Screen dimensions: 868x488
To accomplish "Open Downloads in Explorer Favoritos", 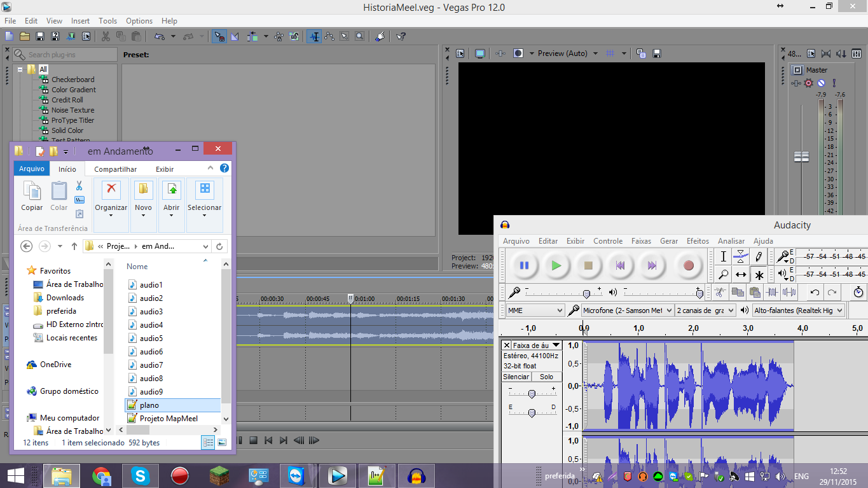I will click(65, 298).
